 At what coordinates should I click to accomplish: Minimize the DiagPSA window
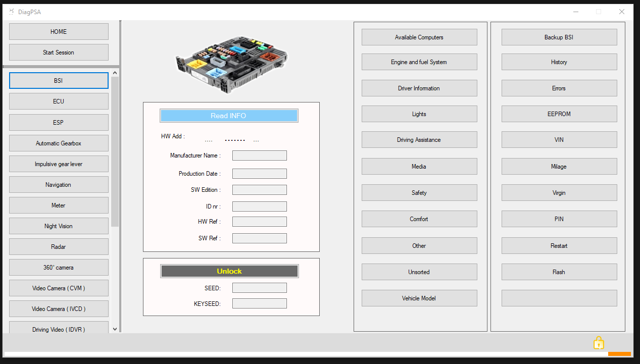point(575,12)
